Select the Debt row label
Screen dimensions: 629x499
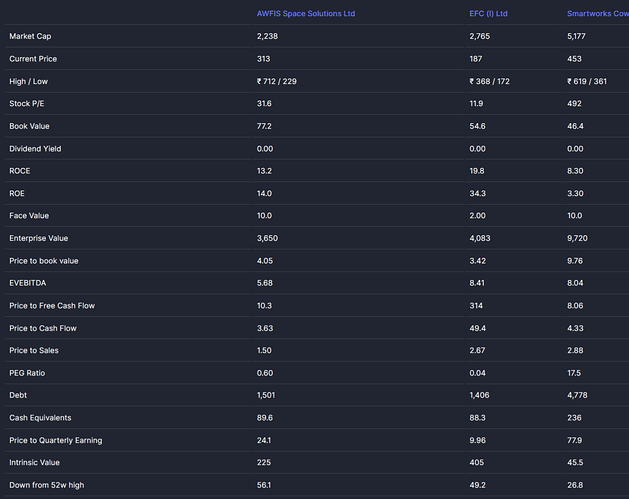18,395
